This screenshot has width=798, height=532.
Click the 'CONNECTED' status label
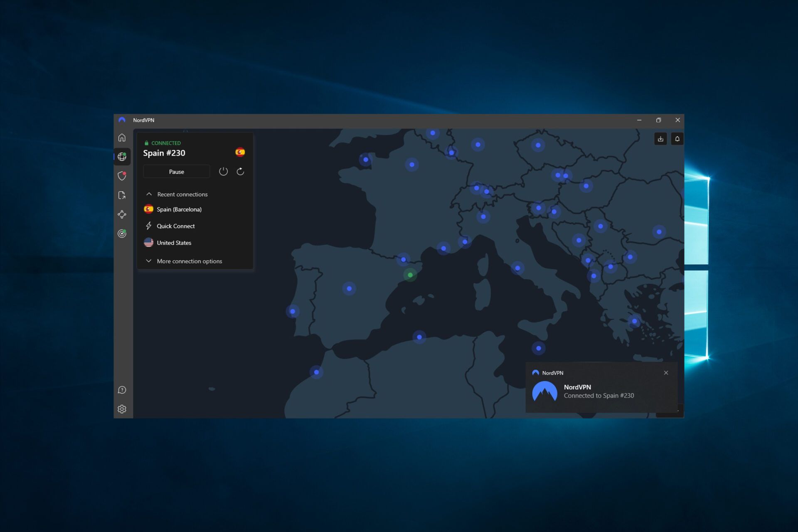point(166,143)
